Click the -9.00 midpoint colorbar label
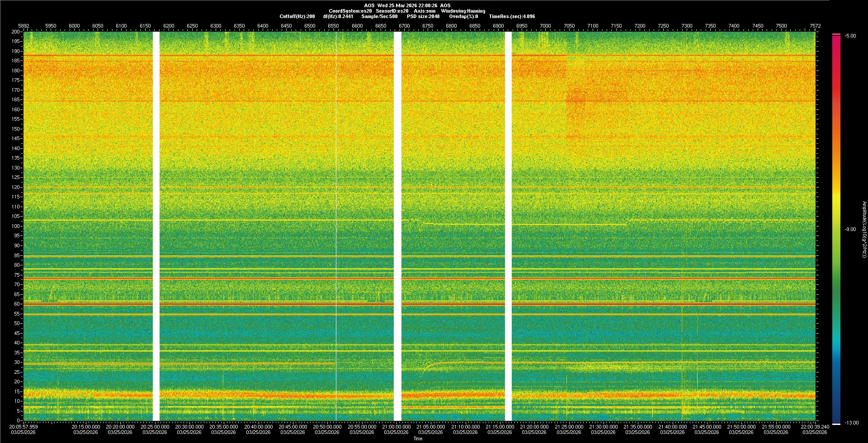 pyautogui.click(x=850, y=229)
